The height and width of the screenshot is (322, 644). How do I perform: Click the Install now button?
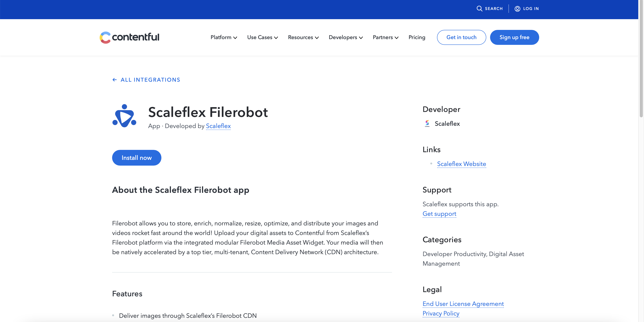tap(136, 158)
